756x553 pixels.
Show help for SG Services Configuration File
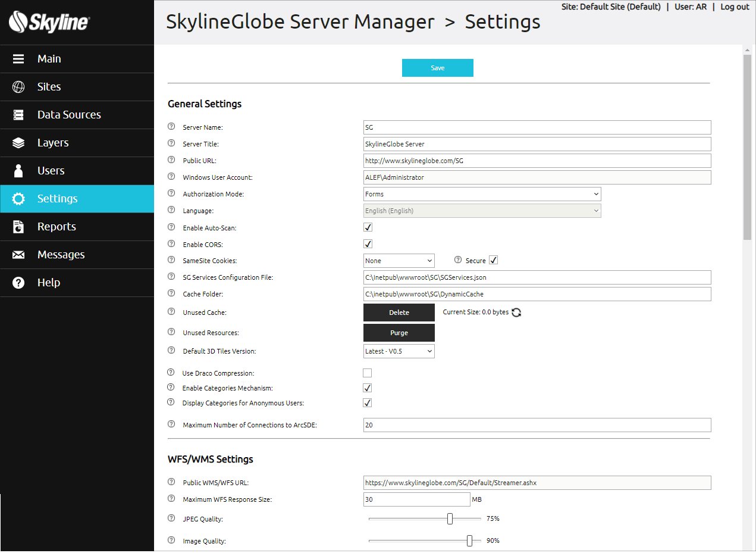(x=171, y=277)
